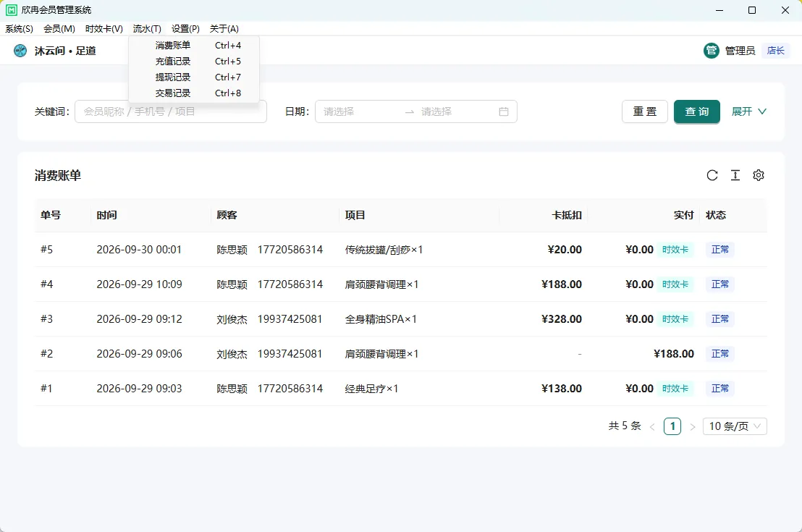802x532 pixels.
Task: Open the 关于(A) menu
Action: pyautogui.click(x=224, y=29)
